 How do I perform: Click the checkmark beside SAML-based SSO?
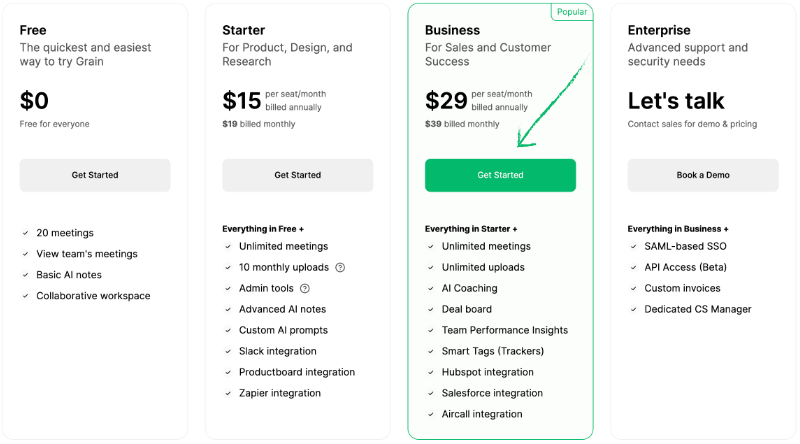[x=633, y=246]
